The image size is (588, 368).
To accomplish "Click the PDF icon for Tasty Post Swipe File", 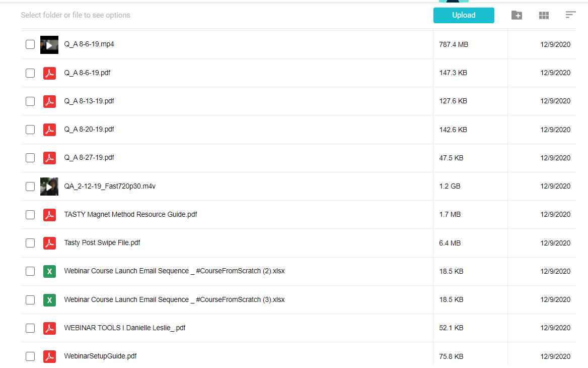I will [49, 243].
